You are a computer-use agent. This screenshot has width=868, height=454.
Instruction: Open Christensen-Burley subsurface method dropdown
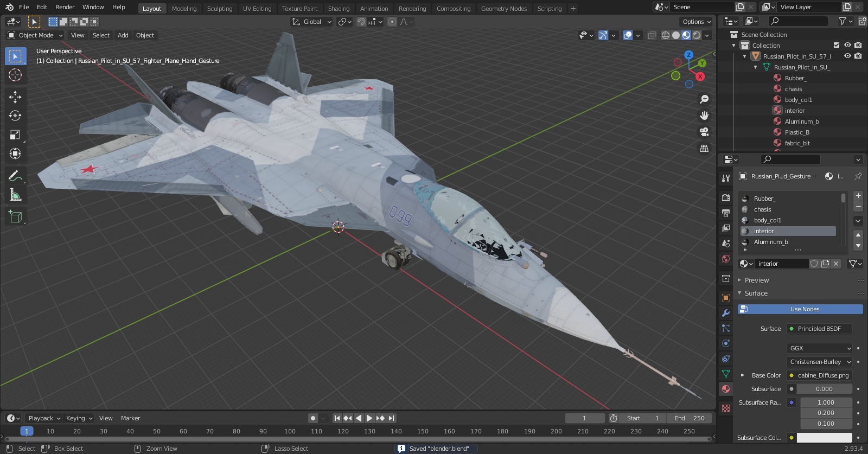pos(820,362)
